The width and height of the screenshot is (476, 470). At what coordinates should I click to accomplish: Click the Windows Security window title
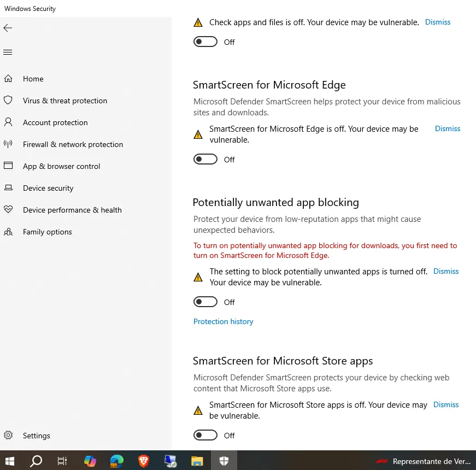pyautogui.click(x=30, y=9)
